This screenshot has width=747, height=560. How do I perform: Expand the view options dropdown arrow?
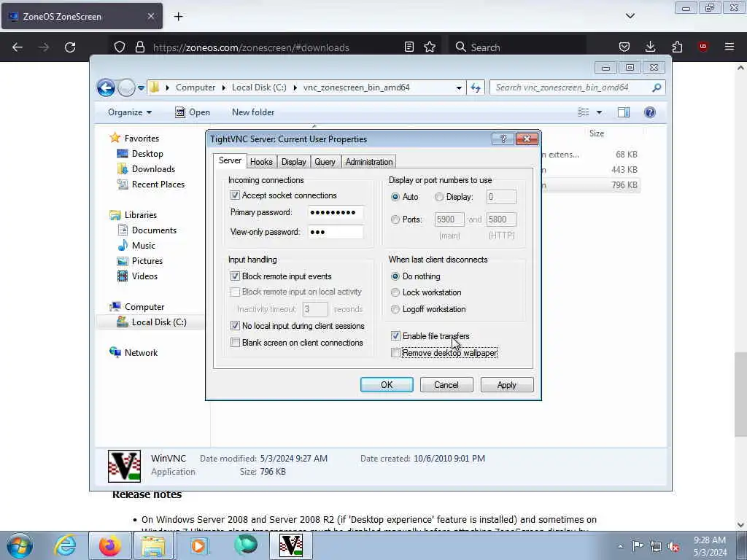coord(599,112)
